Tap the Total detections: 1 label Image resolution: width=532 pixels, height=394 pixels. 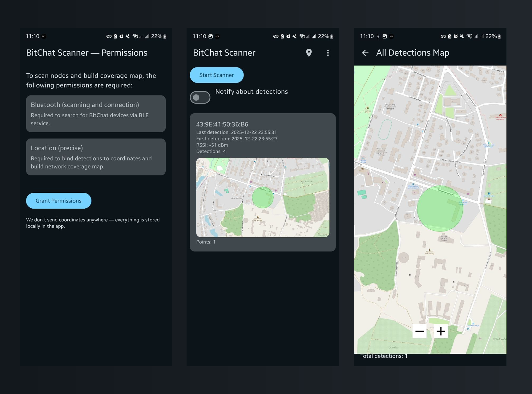[x=384, y=356]
